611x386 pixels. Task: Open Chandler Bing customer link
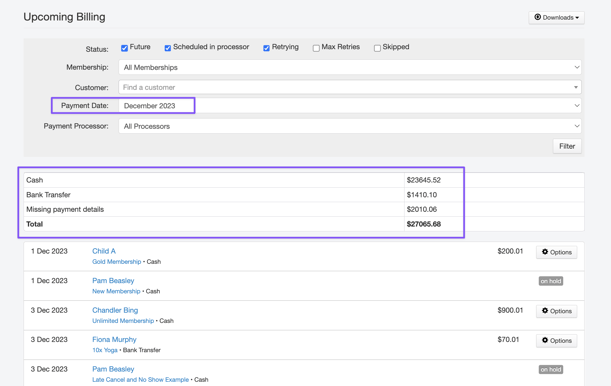pyautogui.click(x=115, y=310)
